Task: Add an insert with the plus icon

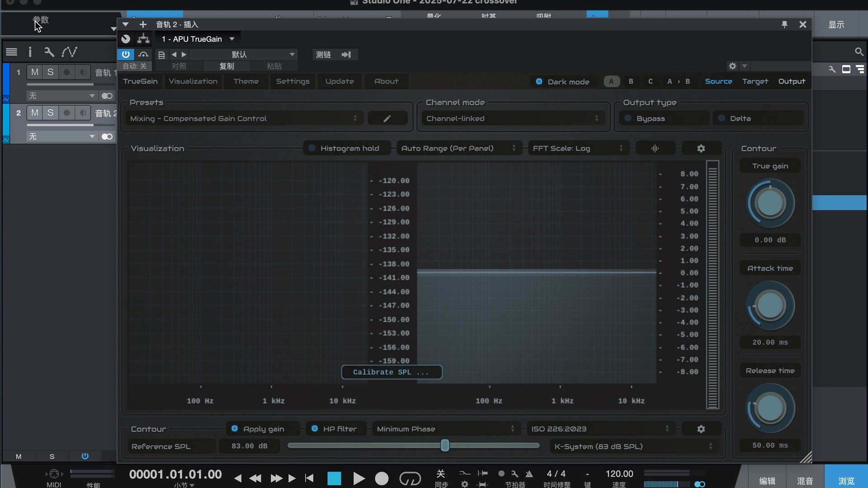Action: [x=143, y=24]
